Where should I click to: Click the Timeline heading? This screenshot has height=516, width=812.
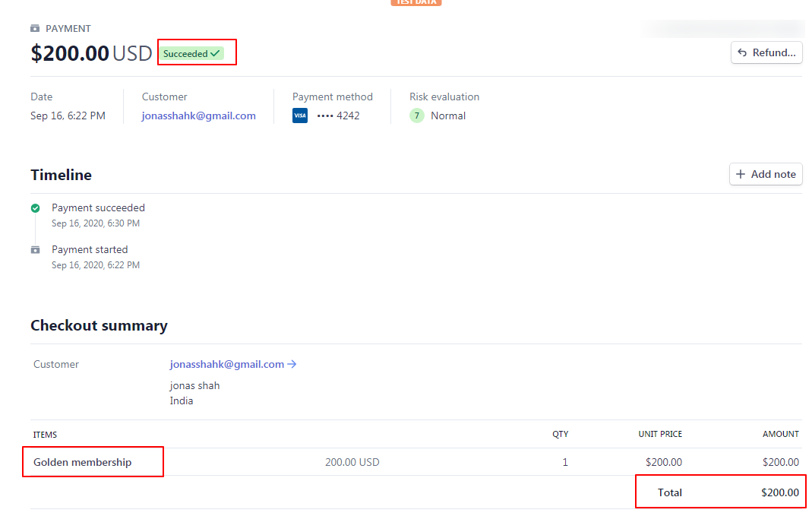point(61,175)
